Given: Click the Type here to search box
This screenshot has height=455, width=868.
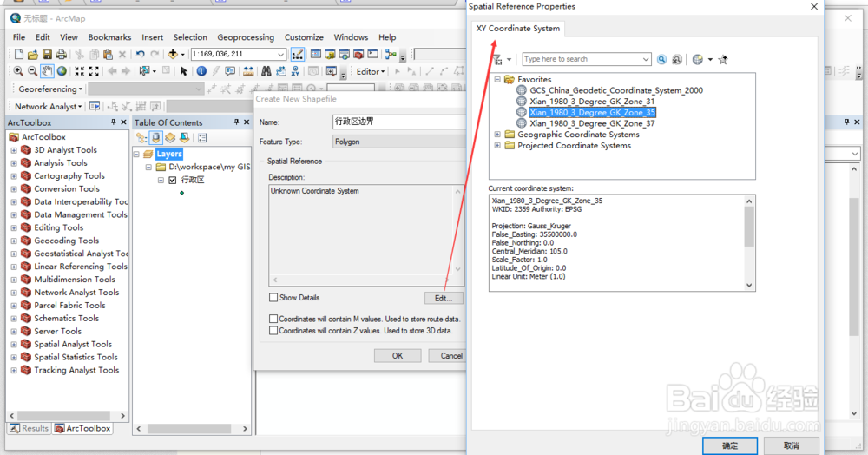Looking at the screenshot, I should point(586,59).
